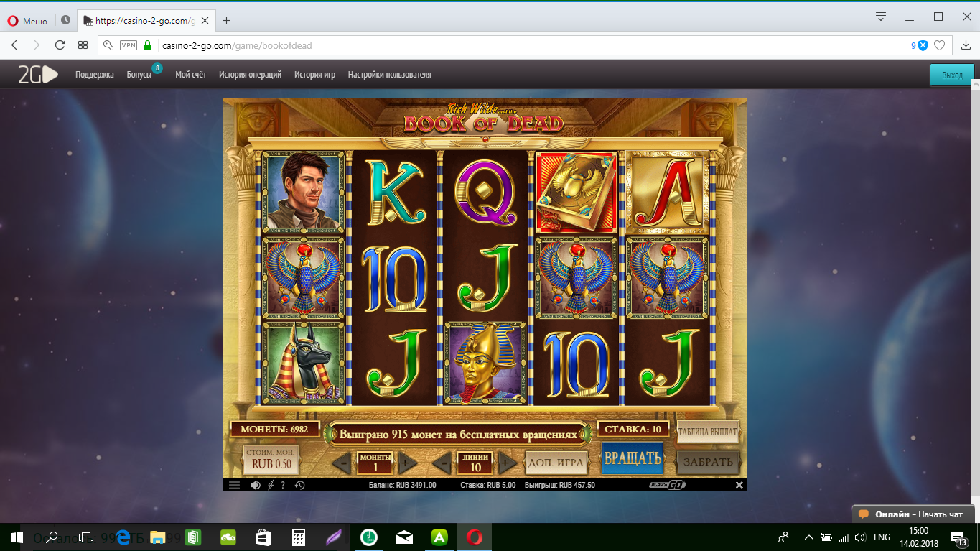Click the bonuses badge showing 8
The height and width of the screenshot is (551, 980).
pos(157,68)
